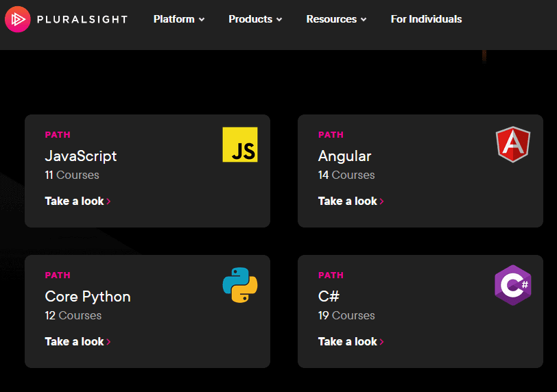Screen dimensions: 557x392
Task: Click the C# hexagon logo icon
Action: (513, 285)
